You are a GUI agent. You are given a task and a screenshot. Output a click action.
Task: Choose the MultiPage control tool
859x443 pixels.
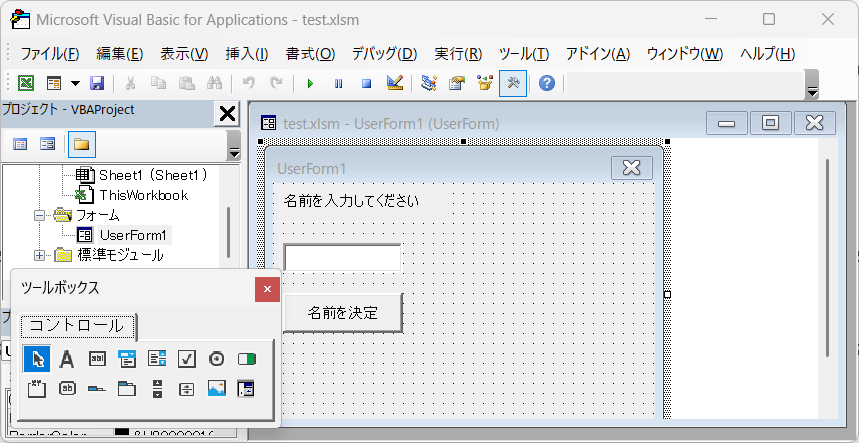(x=127, y=389)
